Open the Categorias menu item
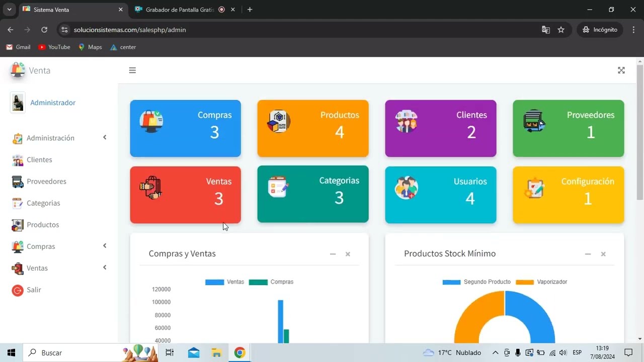 43,203
